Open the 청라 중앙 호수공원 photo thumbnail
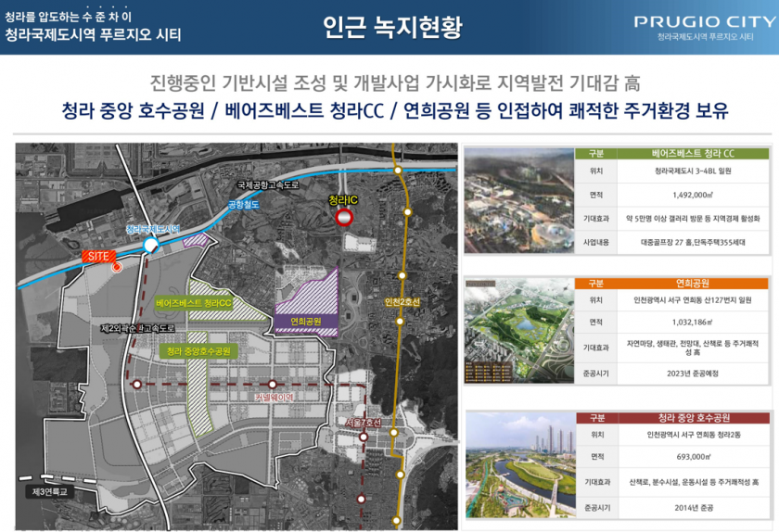The width and height of the screenshot is (779, 532). [520, 465]
